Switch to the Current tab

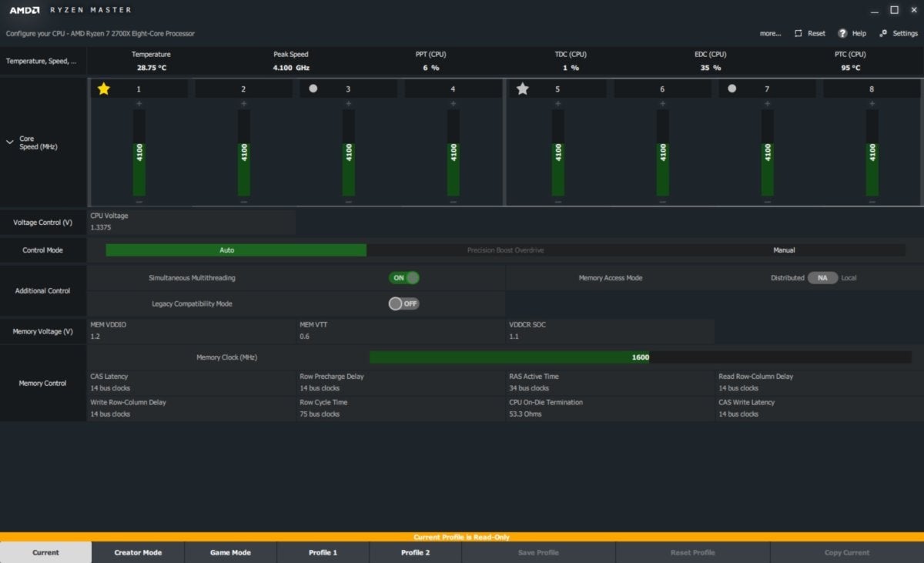click(45, 552)
